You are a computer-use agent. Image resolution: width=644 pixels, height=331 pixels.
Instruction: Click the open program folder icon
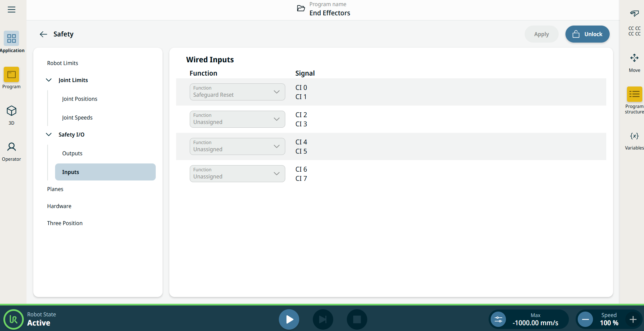[301, 9]
